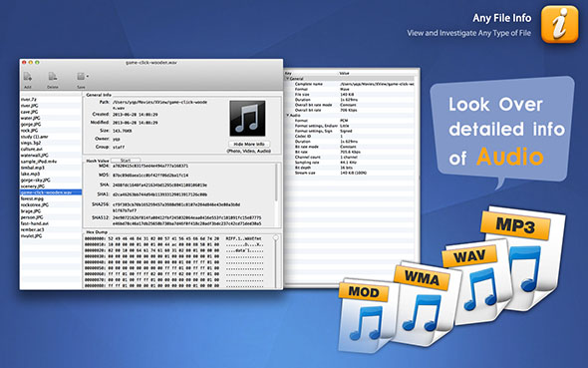The height and width of the screenshot is (368, 588).
Task: Click the orange Any File Info app icon
Action: [x=560, y=24]
